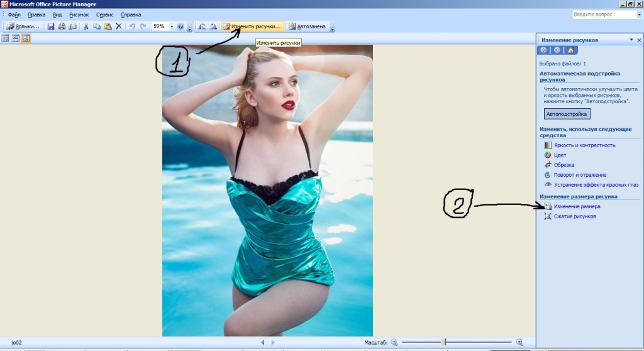Click the Print icon in the toolbar

tap(62, 26)
